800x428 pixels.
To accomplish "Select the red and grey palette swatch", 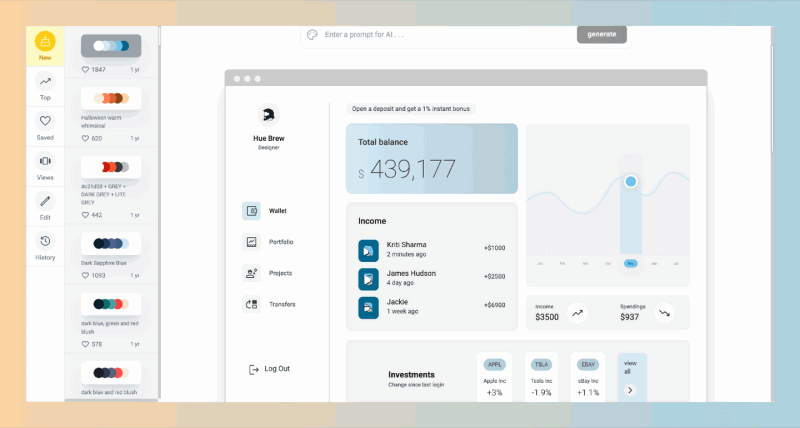I will [111, 167].
